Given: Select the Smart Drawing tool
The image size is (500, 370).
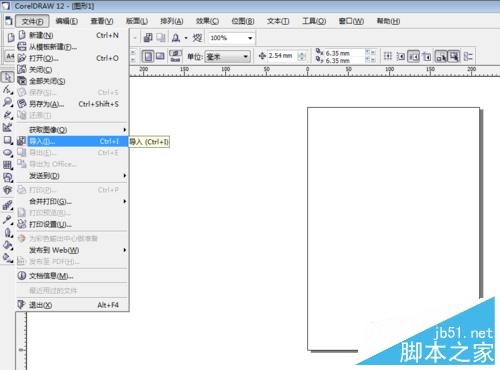Looking at the screenshot, I should point(8,127).
